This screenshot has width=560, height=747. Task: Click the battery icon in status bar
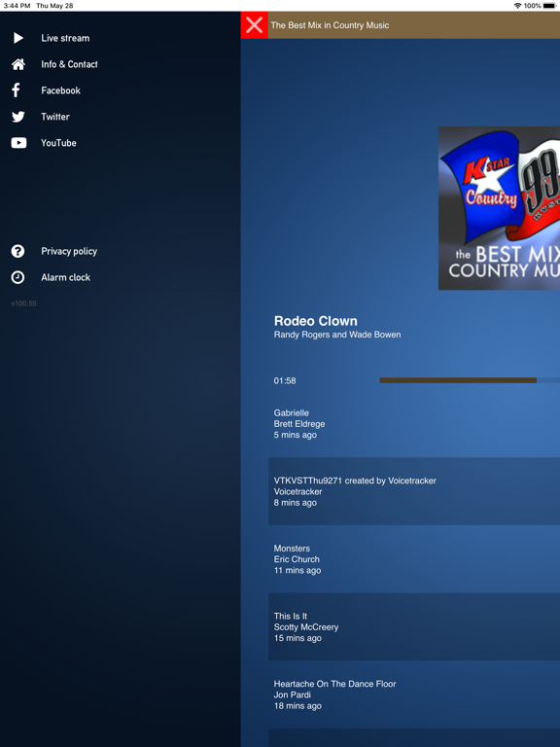pos(549,6)
